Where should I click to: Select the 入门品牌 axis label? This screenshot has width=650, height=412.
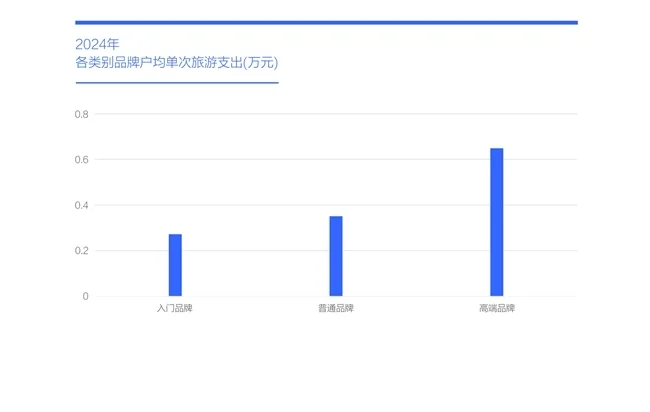175,308
